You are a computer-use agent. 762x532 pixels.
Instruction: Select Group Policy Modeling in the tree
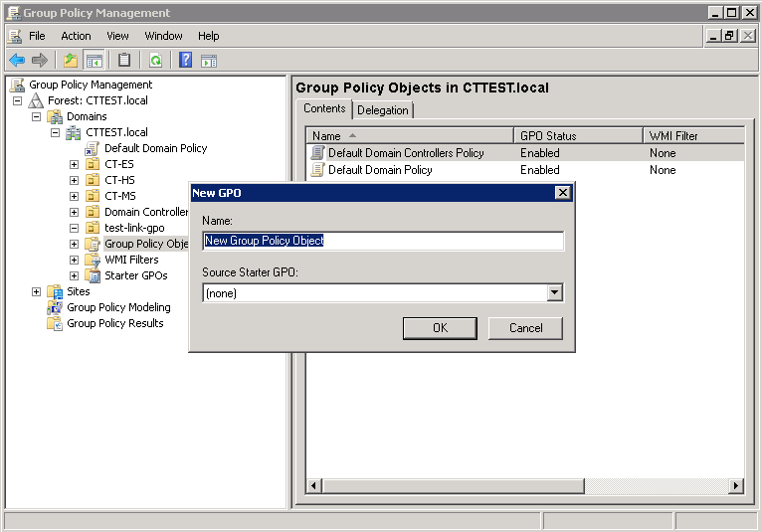tap(118, 307)
